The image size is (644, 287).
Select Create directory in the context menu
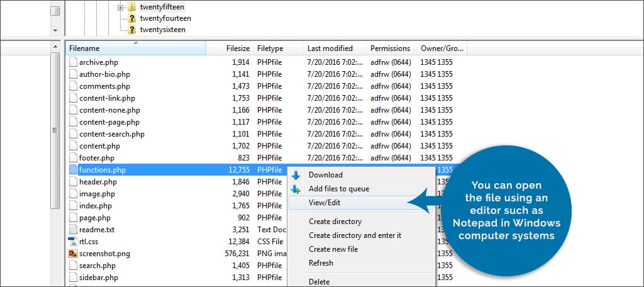click(x=335, y=222)
